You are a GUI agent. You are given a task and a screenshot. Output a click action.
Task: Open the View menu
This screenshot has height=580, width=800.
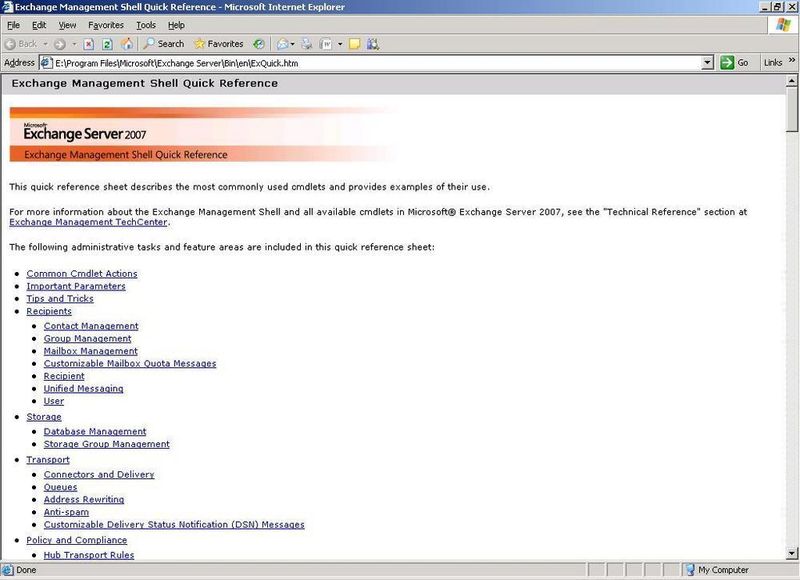pos(67,25)
